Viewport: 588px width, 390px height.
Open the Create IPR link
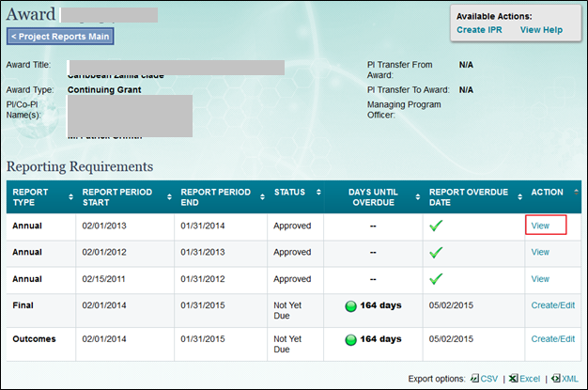pyautogui.click(x=478, y=30)
